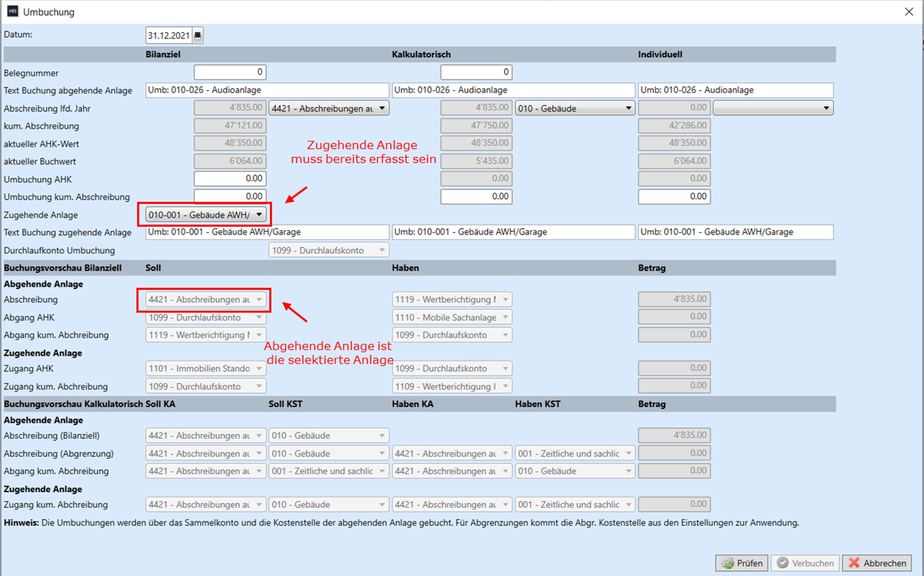Click the Abbrechen button
Viewport: 924px width, 576px height.
click(x=877, y=563)
